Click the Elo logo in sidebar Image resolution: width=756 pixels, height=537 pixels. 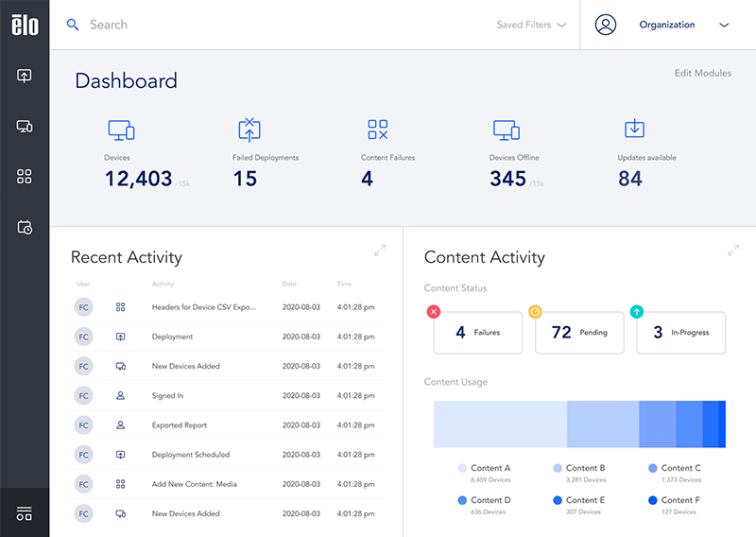tap(25, 25)
